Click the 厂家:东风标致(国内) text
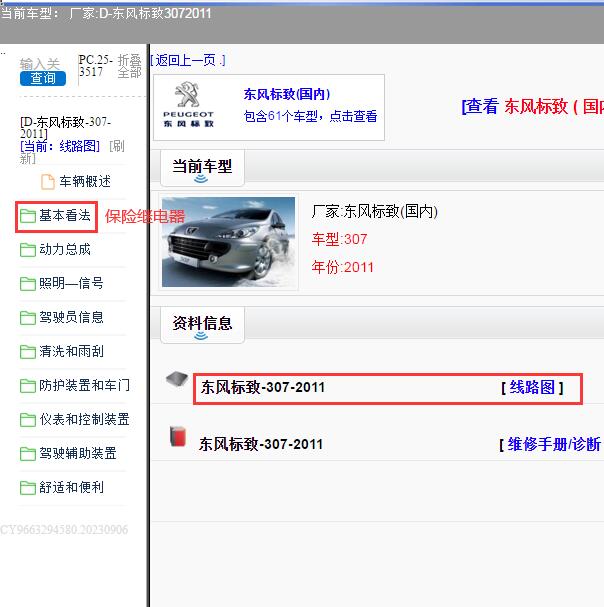The width and height of the screenshot is (604, 607). (x=375, y=212)
